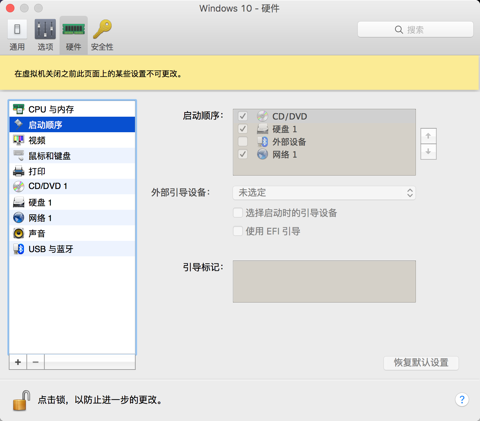Screen dimensions: 480x421
Task: Click the padlock icon to prevent changes
Action: click(x=21, y=400)
